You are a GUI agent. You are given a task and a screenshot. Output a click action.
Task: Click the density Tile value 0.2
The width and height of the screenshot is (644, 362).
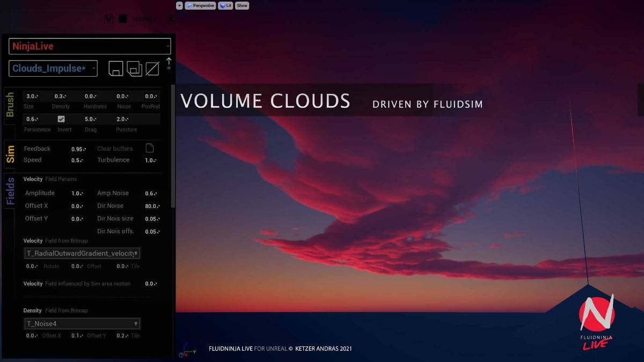tap(122, 336)
